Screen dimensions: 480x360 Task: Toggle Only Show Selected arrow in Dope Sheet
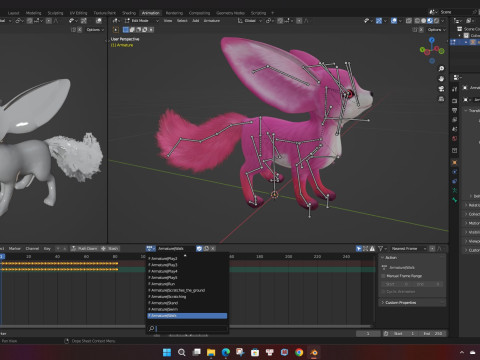pyautogui.click(x=359, y=249)
